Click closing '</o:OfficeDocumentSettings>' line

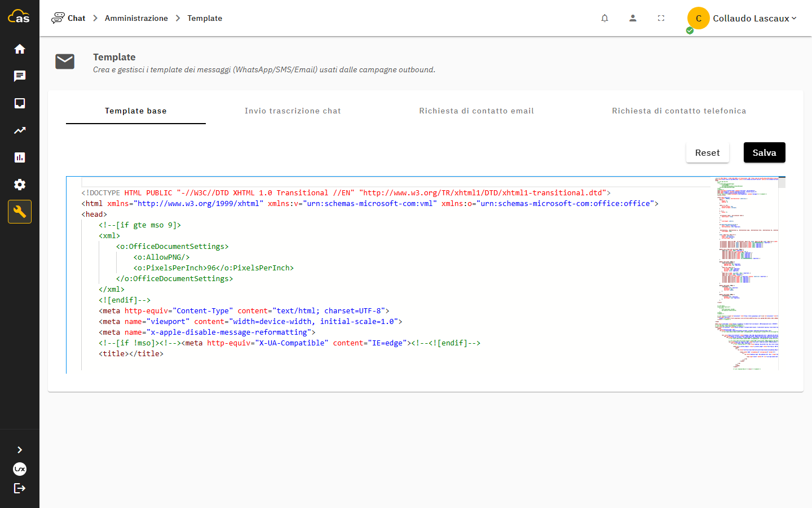pyautogui.click(x=175, y=278)
